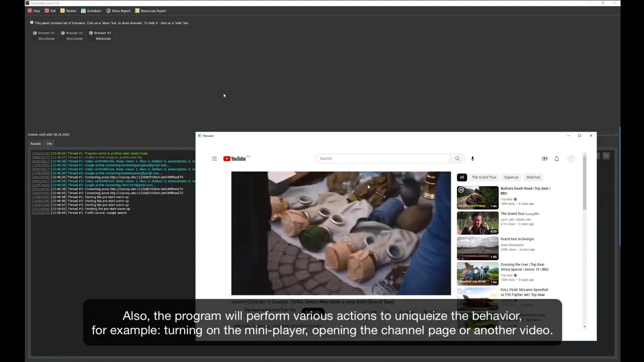This screenshot has width=644, height=362.
Task: Click log line connecting barbabasgeorgiana@gmail.com
Action: (101, 165)
